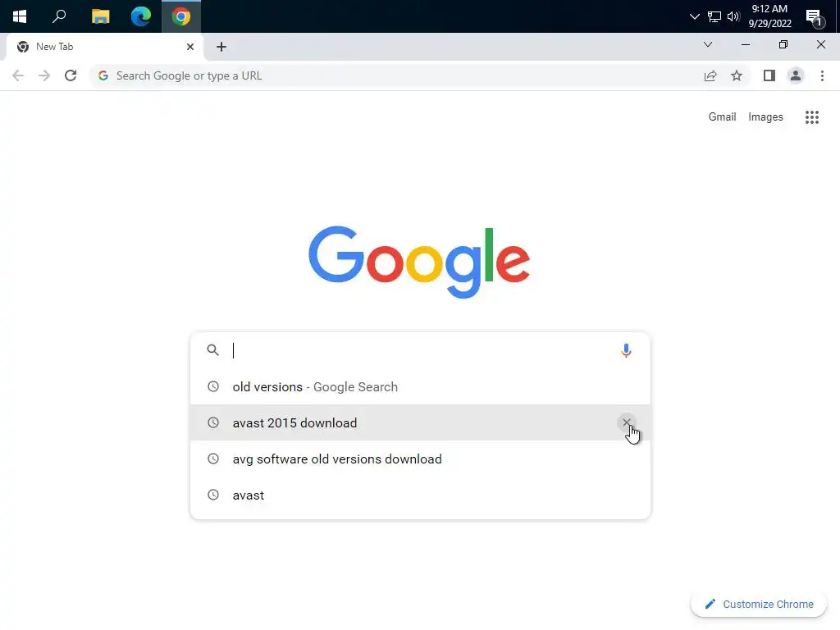Viewport: 840px width, 630px height.
Task: Choose 'avg software old versions download' suggestion
Action: pos(420,459)
